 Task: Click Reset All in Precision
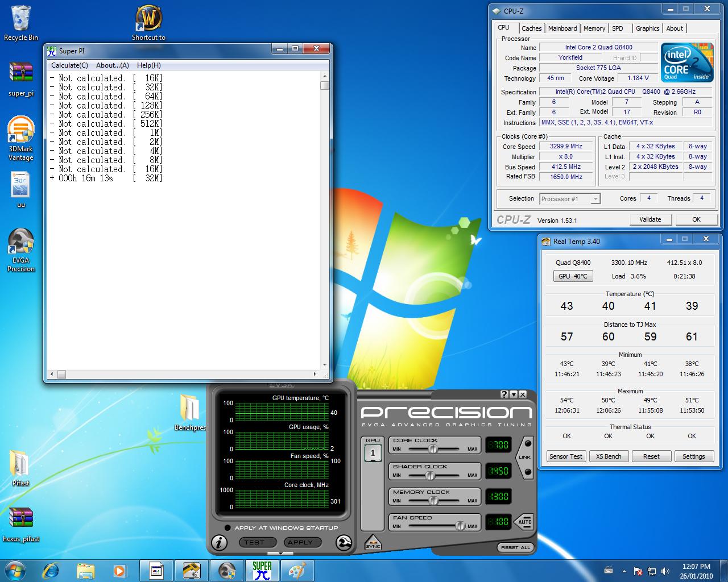click(x=515, y=547)
